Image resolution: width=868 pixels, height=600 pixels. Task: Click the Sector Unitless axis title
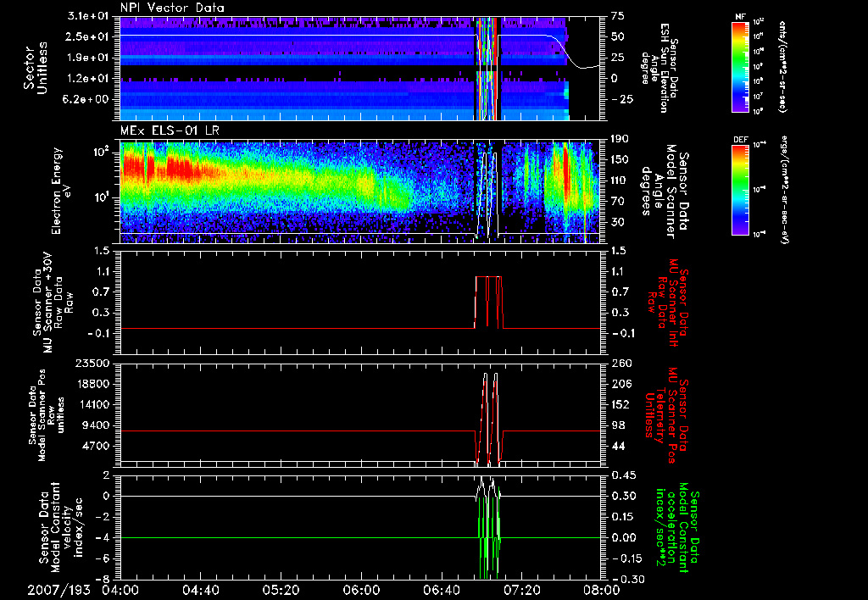click(35, 68)
